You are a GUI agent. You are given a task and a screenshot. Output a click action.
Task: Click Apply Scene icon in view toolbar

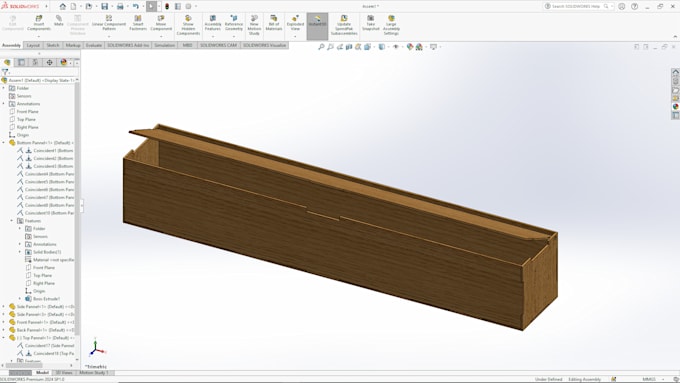coord(419,47)
